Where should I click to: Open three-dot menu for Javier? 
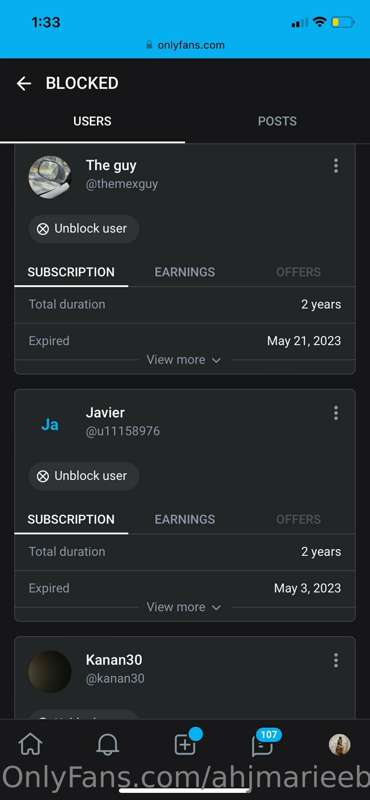point(335,413)
